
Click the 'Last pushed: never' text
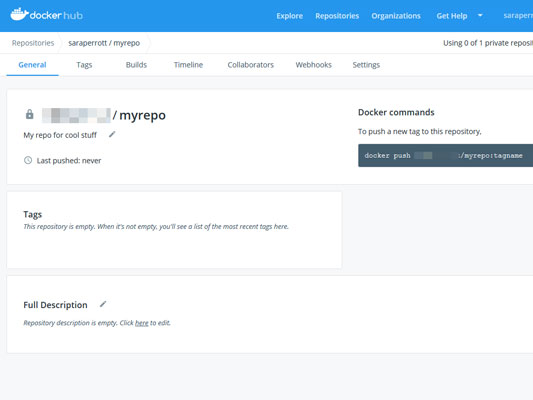coord(69,160)
